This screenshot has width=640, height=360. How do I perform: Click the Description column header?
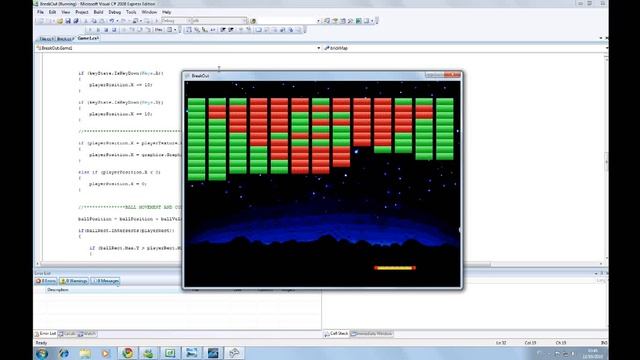(58, 290)
